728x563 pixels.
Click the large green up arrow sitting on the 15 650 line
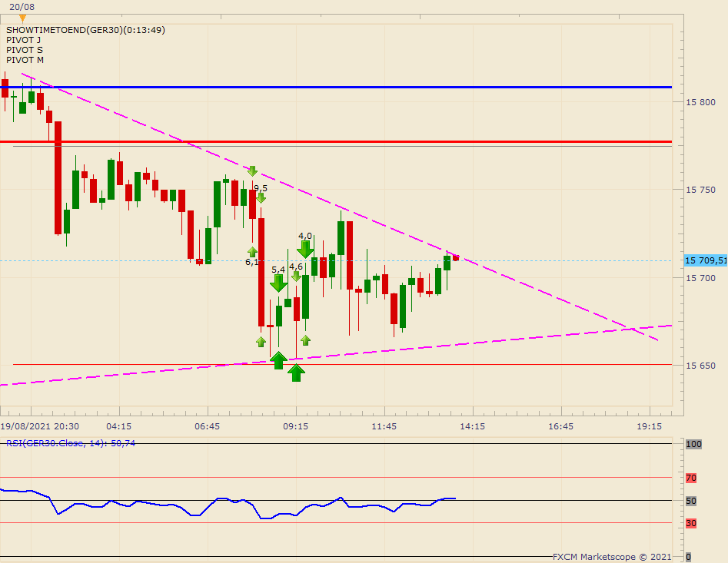[278, 360]
